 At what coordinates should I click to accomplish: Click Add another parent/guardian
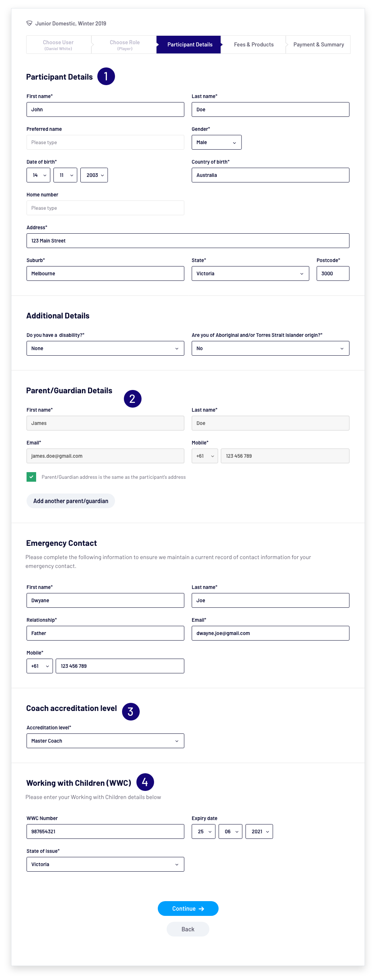pos(70,501)
